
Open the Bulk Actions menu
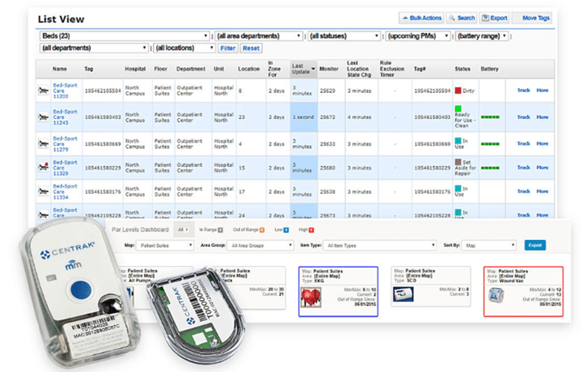(422, 18)
